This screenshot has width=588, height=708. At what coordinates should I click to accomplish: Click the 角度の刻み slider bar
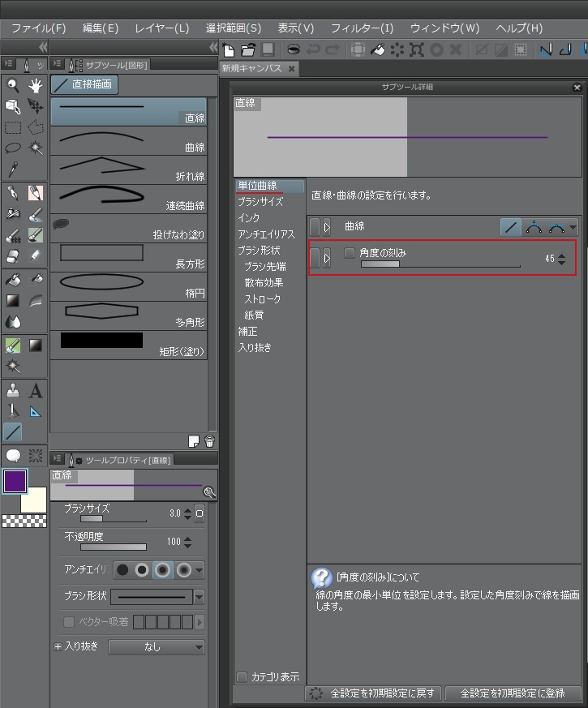pos(440,264)
